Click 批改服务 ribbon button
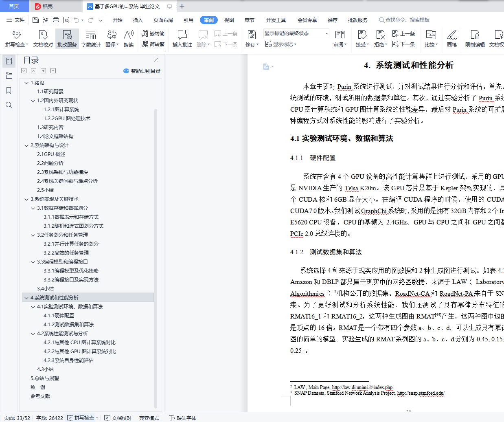 67,39
